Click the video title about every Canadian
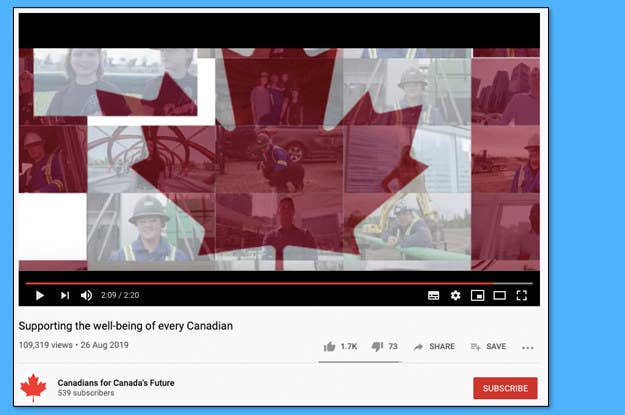The width and height of the screenshot is (625, 415). (126, 326)
